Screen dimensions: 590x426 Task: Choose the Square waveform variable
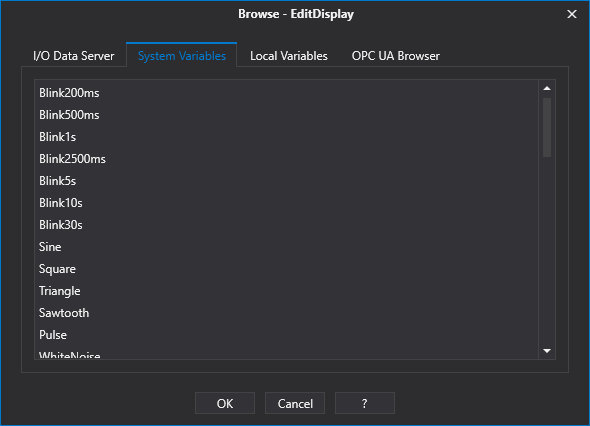click(286, 269)
